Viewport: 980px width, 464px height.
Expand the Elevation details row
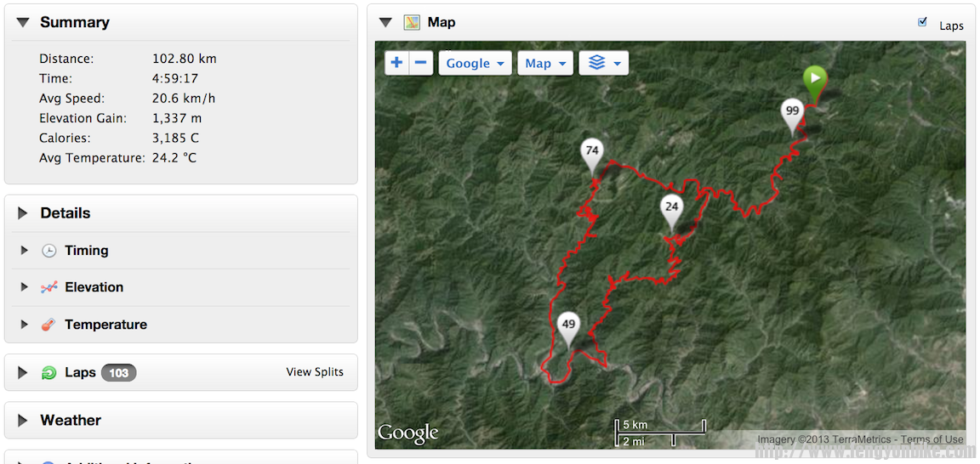[x=25, y=287]
